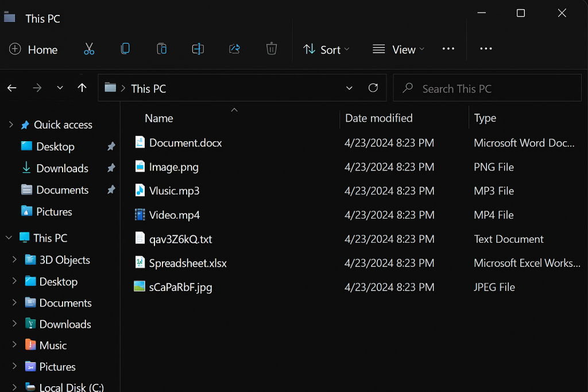
Task: Select Downloads under Quick access
Action: [62, 168]
